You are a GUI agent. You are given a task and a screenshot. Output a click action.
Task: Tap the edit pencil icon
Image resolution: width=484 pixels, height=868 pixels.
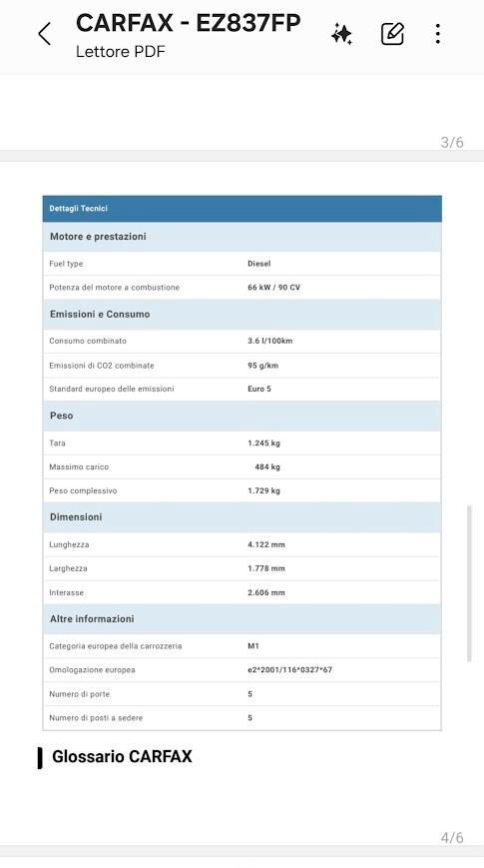392,34
